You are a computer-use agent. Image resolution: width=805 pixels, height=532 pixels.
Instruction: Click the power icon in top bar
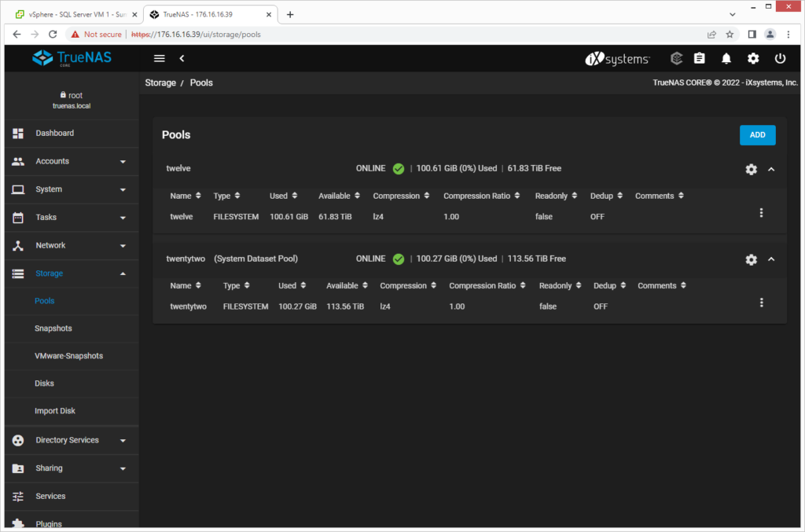coord(780,58)
